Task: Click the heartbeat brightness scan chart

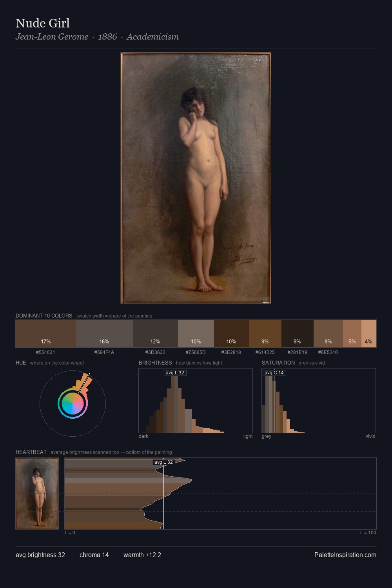Action: point(220,494)
